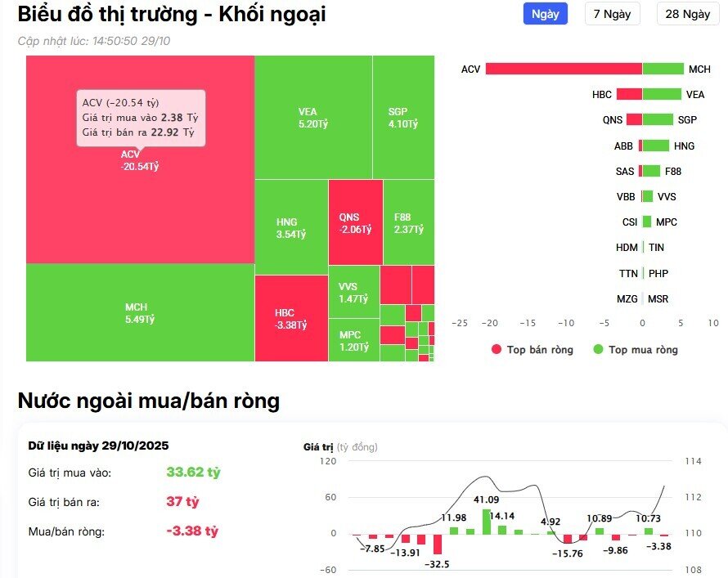The height and width of the screenshot is (578, 728).
Task: Click the green 41.09 bar in the trend chart
Action: click(488, 522)
